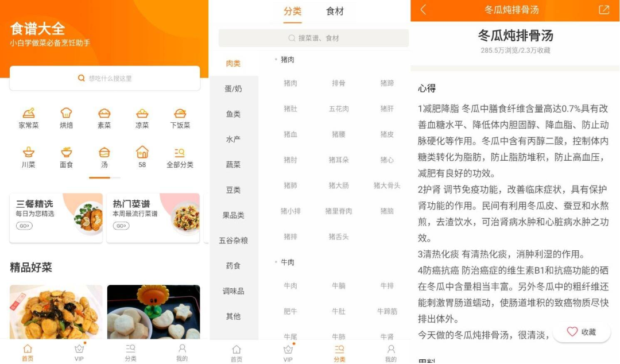The height and width of the screenshot is (364, 620).
Task: Open the 川菜 (Sichuan cuisine) icon
Action: click(x=28, y=156)
